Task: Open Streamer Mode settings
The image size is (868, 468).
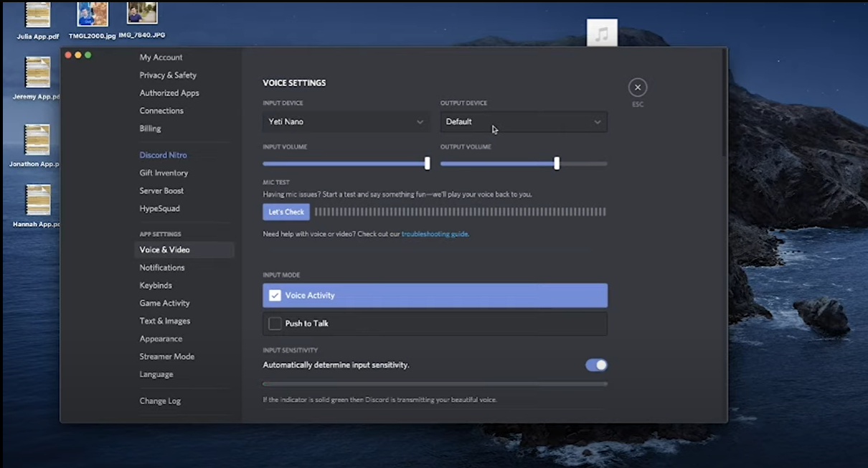Action: pos(166,357)
